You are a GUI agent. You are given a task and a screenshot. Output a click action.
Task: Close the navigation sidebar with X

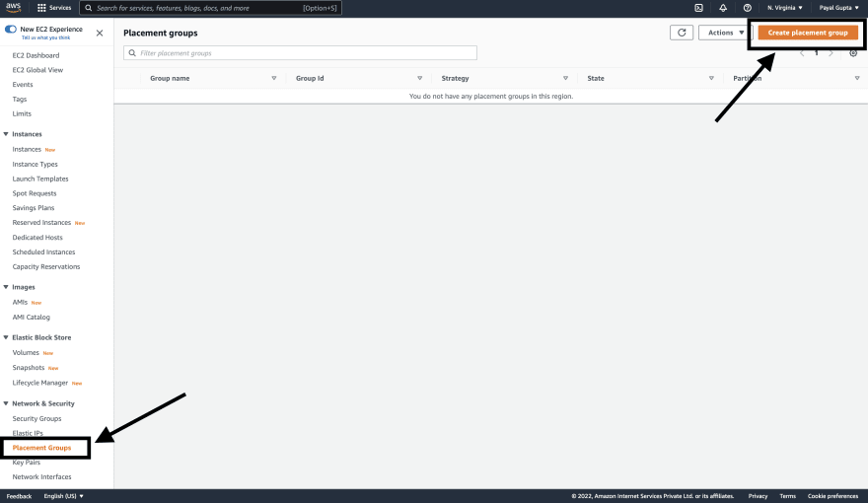(x=100, y=34)
